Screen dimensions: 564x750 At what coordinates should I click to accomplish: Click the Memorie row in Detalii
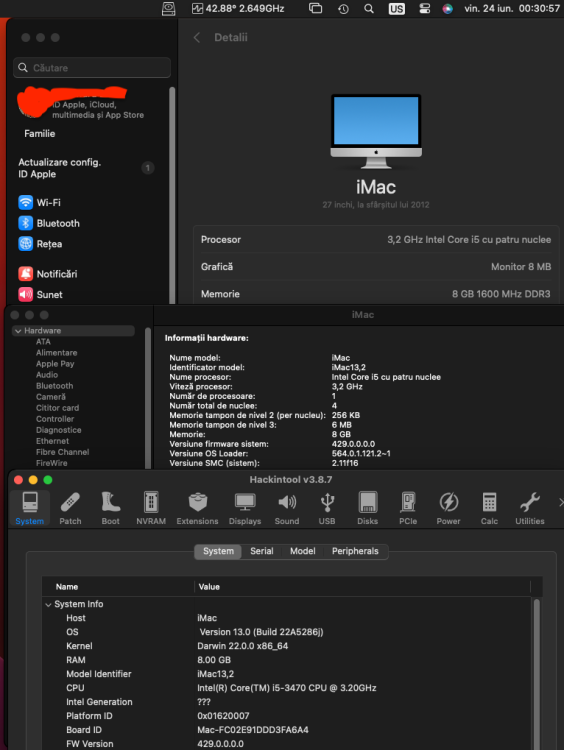click(376, 294)
